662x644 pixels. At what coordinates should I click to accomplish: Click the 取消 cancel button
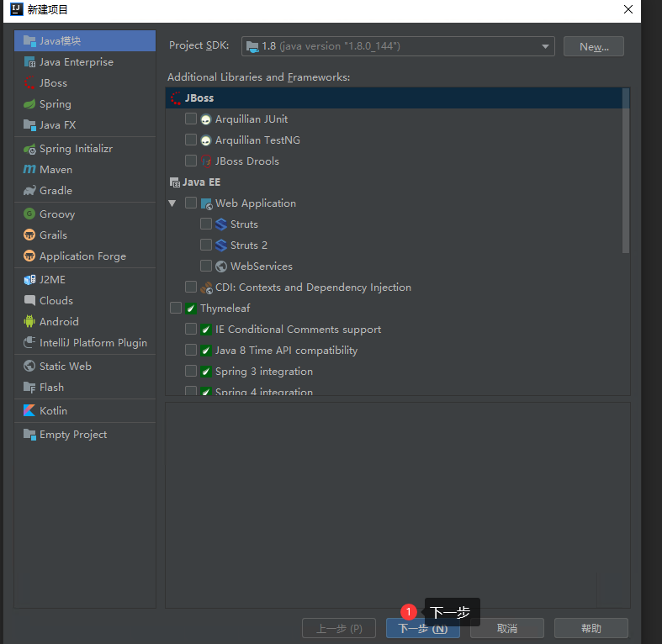pyautogui.click(x=507, y=628)
